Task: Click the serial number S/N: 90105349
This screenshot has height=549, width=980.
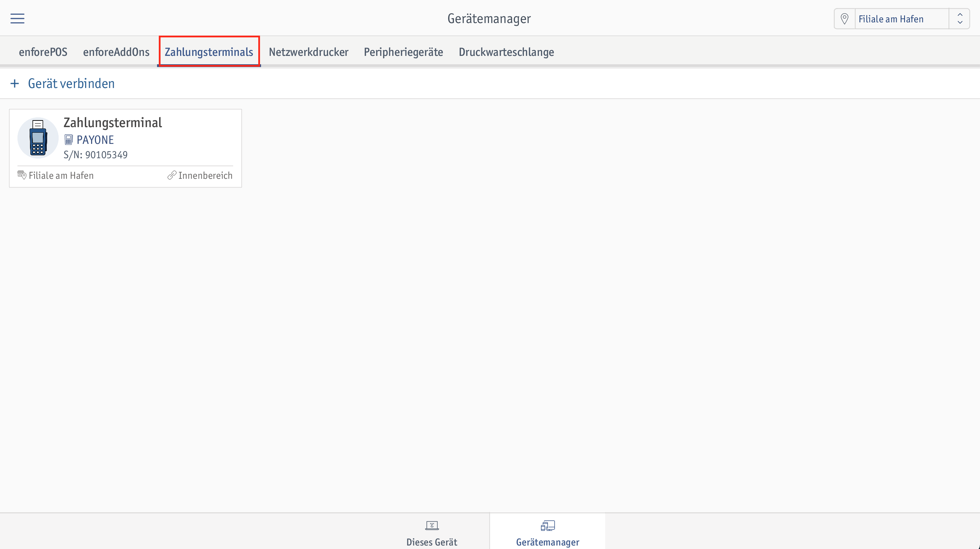Action: pos(96,155)
